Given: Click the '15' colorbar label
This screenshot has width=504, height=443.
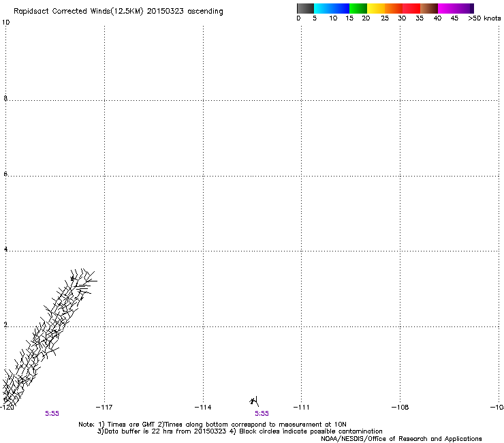Looking at the screenshot, I should (349, 18).
